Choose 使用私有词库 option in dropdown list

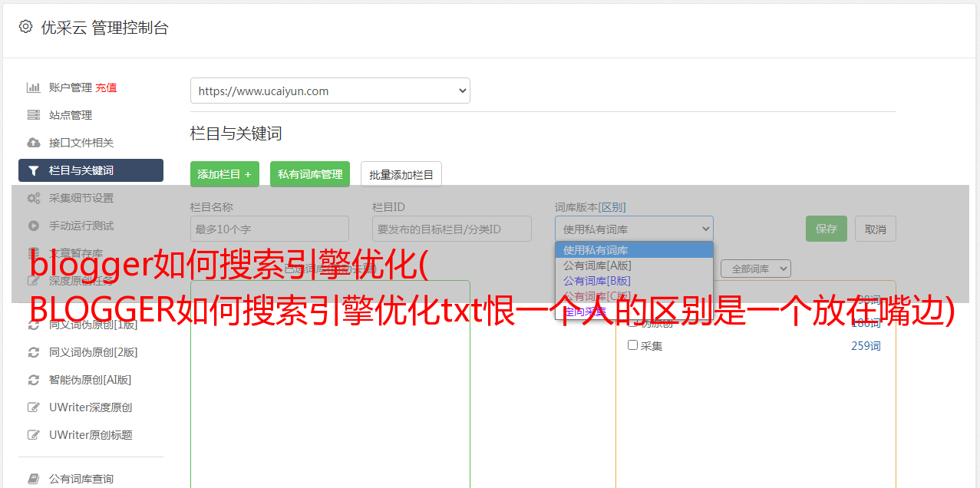tap(634, 250)
